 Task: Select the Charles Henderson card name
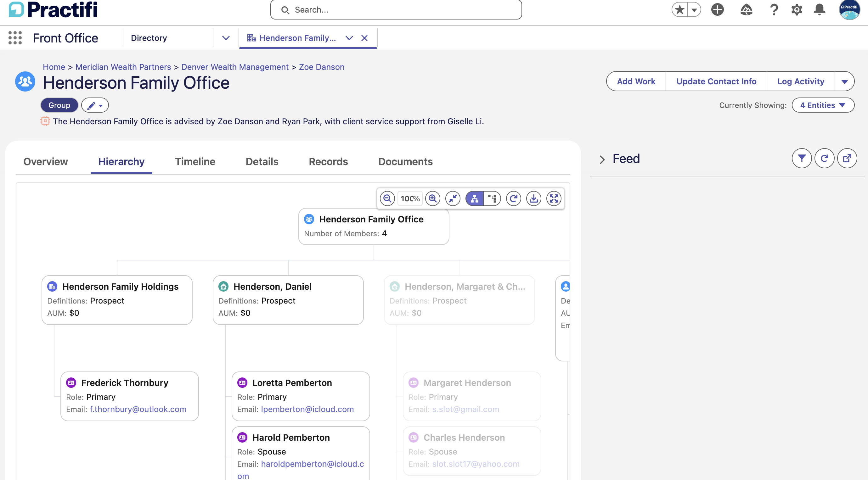(464, 437)
